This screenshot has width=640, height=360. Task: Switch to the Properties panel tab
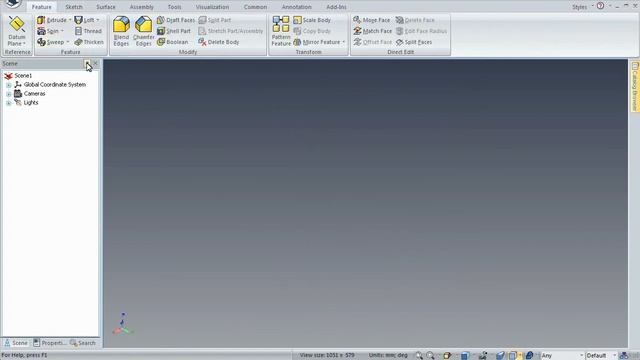click(50, 343)
